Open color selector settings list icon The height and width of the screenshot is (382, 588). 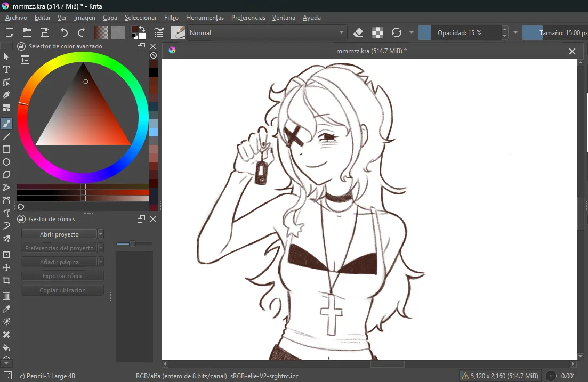click(25, 60)
